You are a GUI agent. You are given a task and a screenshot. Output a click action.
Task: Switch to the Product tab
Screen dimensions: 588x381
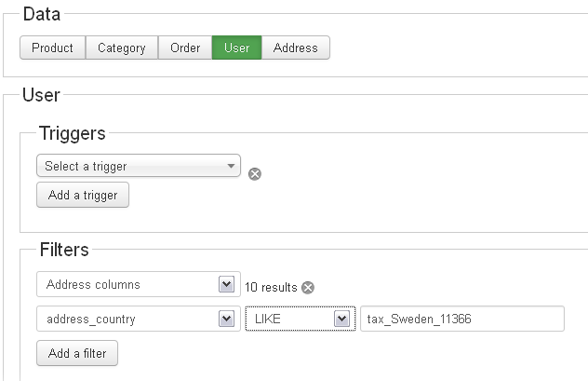52,48
